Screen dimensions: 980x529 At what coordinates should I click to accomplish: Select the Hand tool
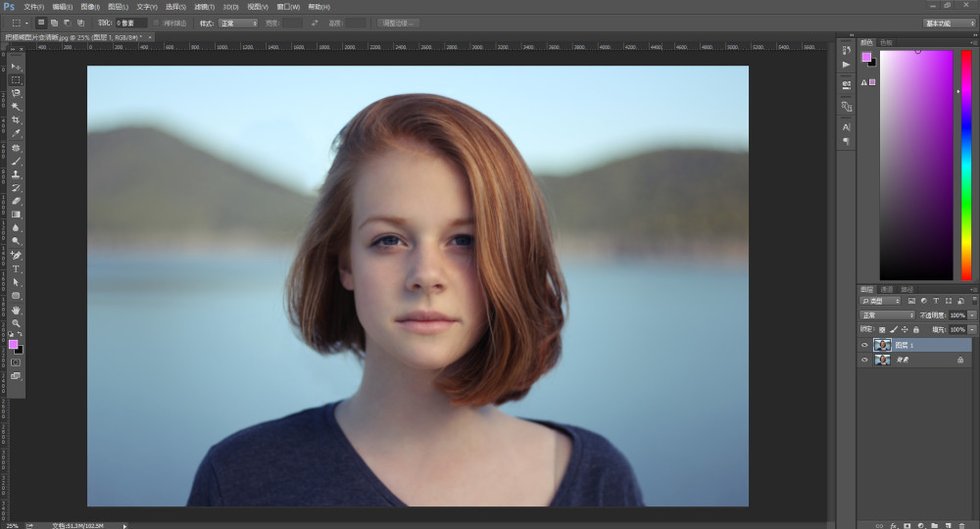(x=16, y=310)
